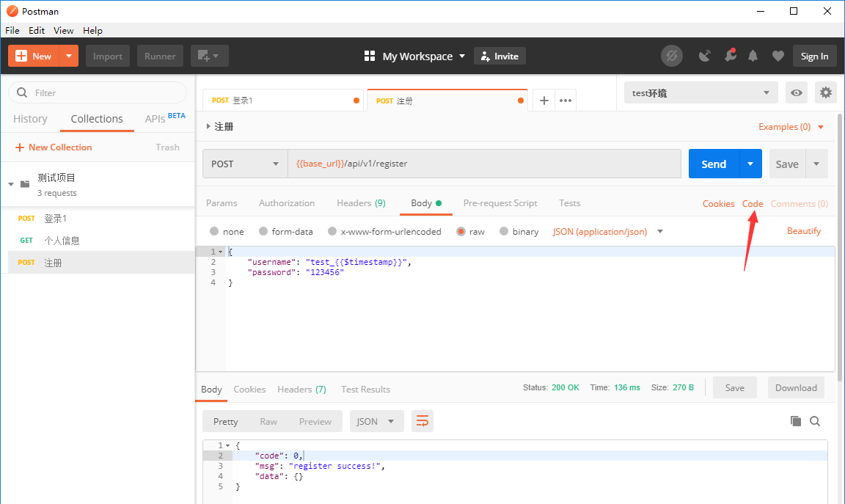
Task: Open the capture requests satellite icon
Action: 704,56
